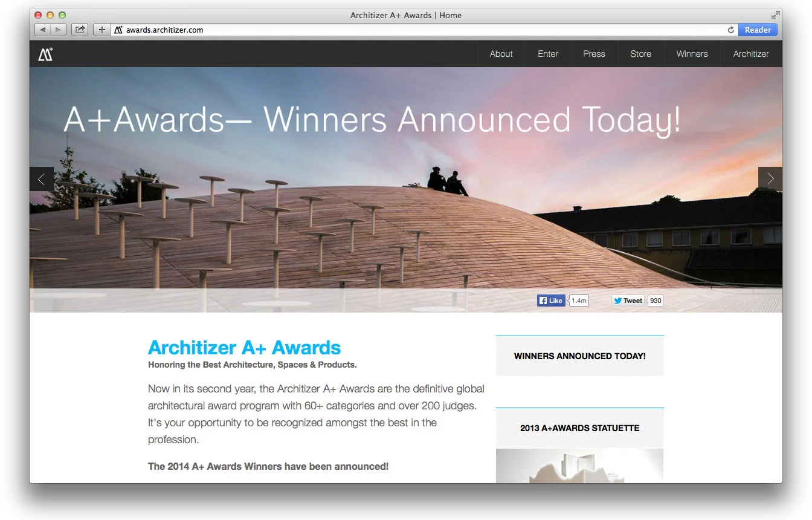Click the 2013 A+Awards Statuette heading
Viewport: 812px width, 520px height.
tap(580, 428)
